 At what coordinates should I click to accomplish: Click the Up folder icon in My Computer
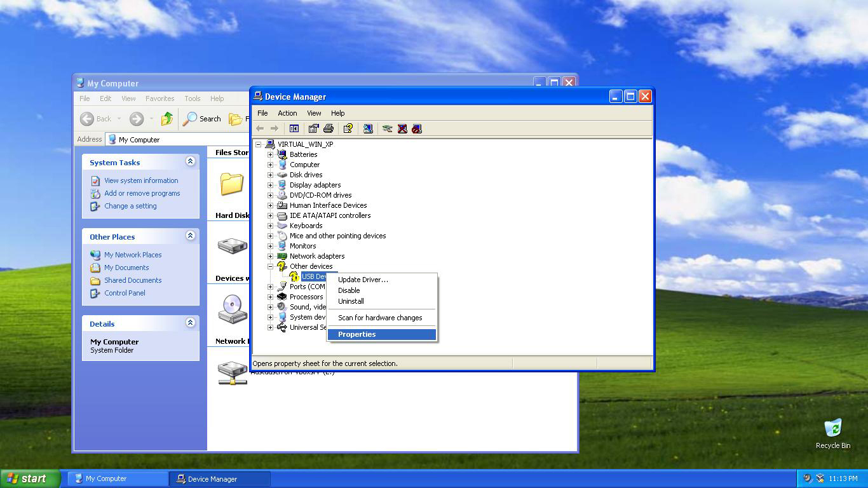[x=167, y=118]
